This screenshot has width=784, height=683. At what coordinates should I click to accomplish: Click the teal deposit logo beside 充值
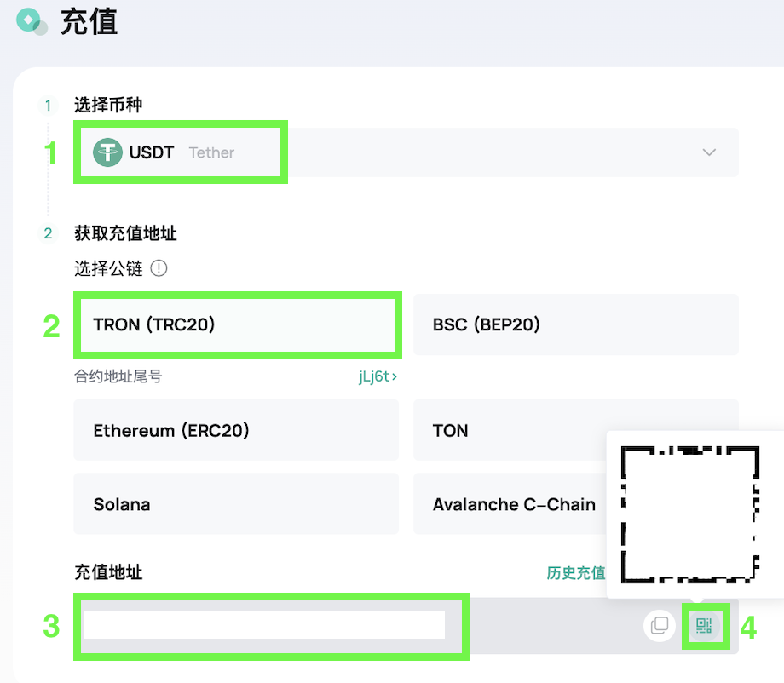[32, 21]
